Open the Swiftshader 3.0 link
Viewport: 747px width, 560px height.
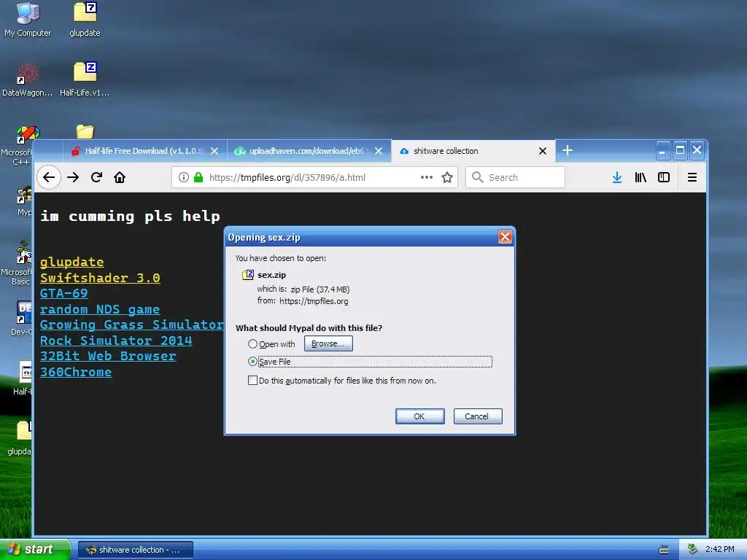(x=100, y=278)
